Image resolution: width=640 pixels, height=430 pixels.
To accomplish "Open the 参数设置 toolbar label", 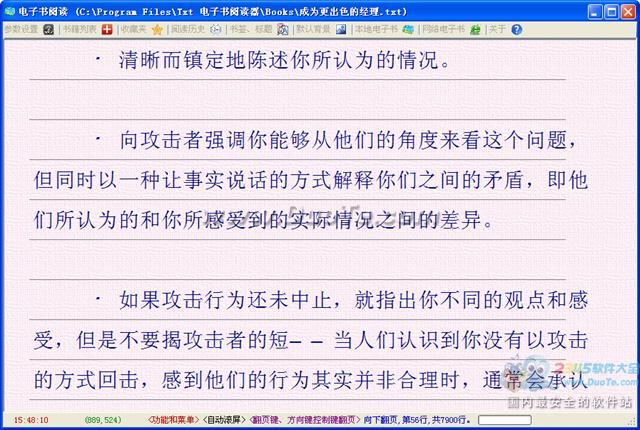I will [20, 30].
